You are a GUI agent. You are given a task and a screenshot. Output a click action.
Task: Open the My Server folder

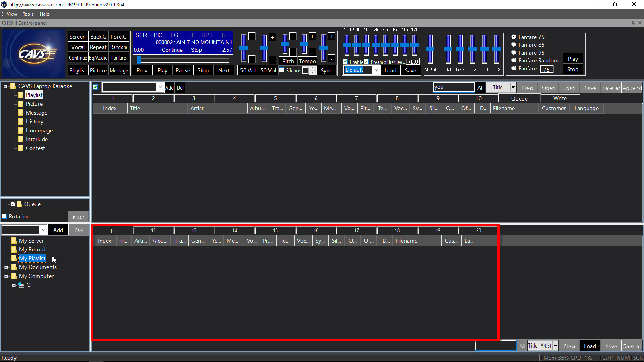pyautogui.click(x=31, y=241)
